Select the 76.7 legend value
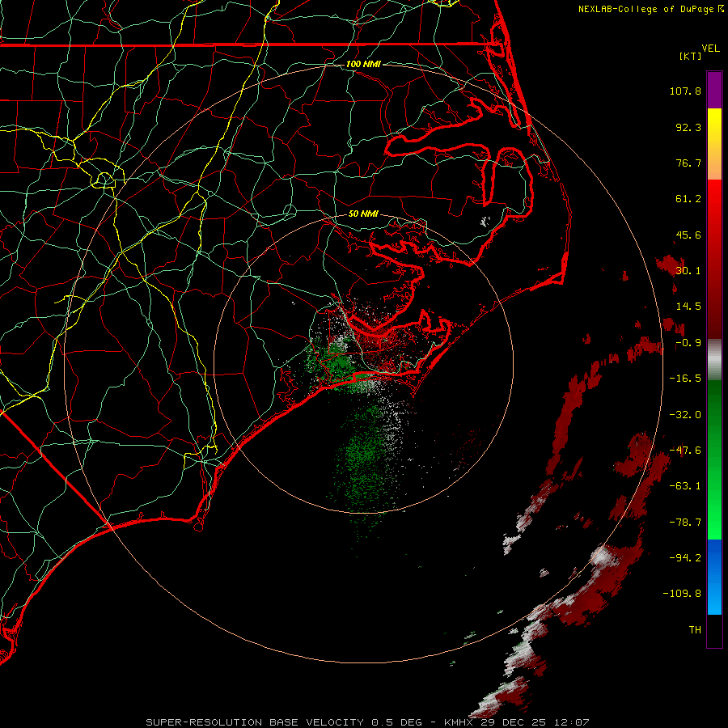Viewport: 728px width, 728px height. point(688,163)
